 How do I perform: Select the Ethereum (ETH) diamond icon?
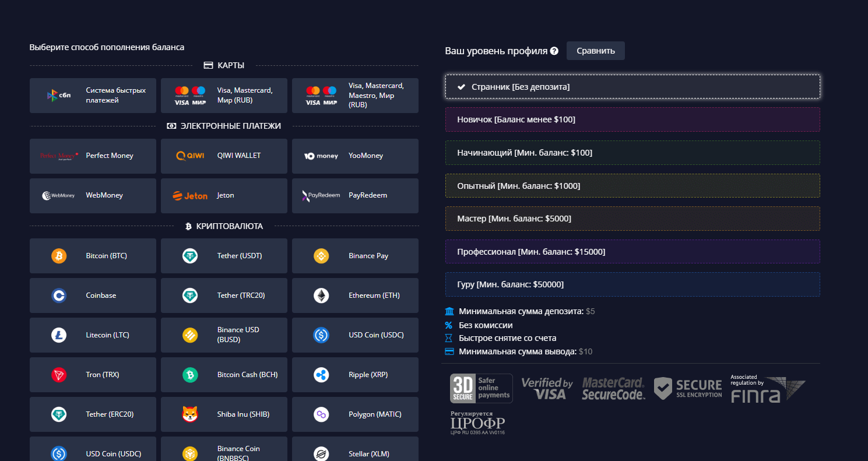321,295
